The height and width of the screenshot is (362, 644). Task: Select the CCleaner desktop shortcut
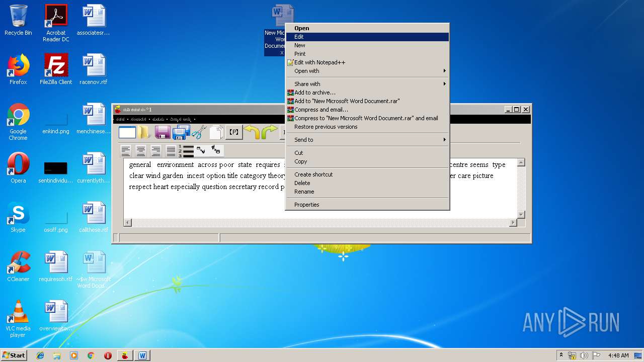point(18,266)
